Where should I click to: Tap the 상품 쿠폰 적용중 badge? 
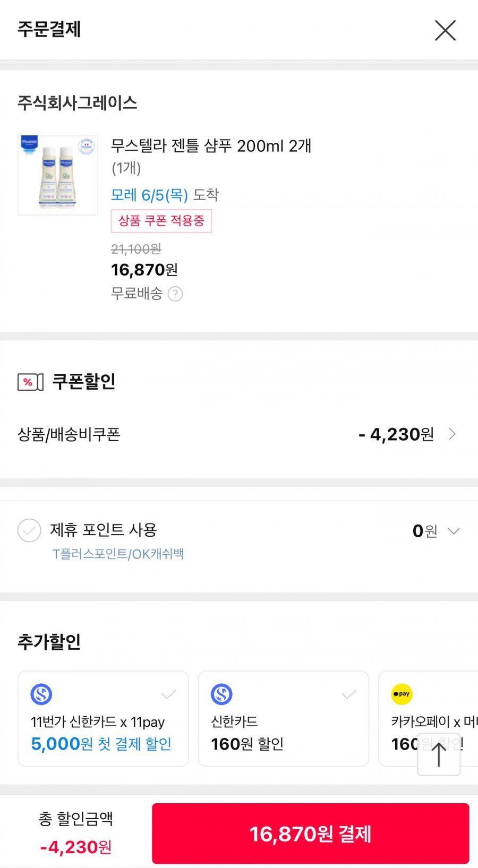[161, 221]
